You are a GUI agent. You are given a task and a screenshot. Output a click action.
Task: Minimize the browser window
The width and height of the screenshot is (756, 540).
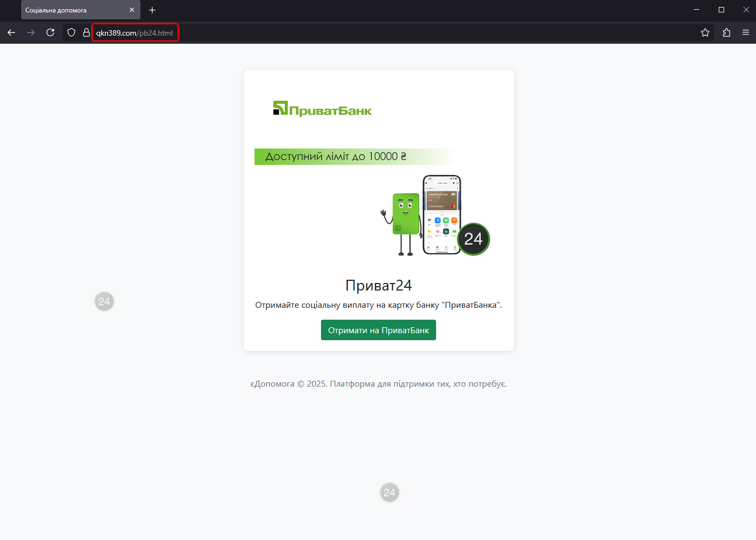pos(697,10)
